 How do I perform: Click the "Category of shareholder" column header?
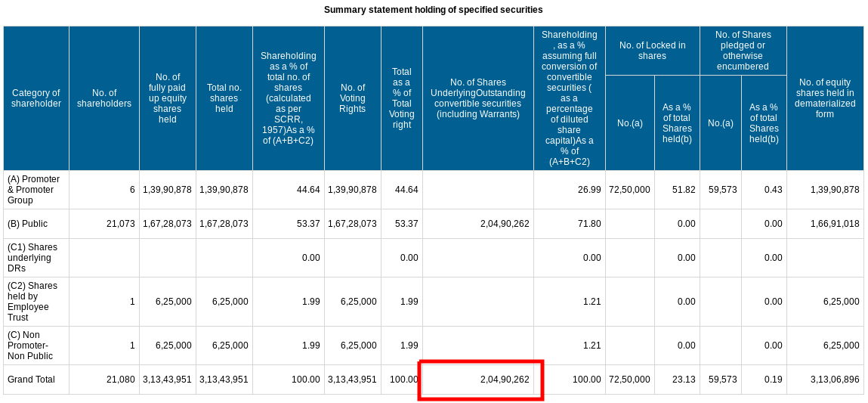click(36, 98)
